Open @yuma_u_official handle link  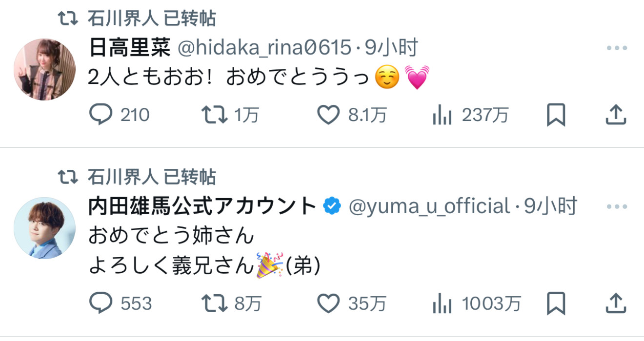[429, 206]
